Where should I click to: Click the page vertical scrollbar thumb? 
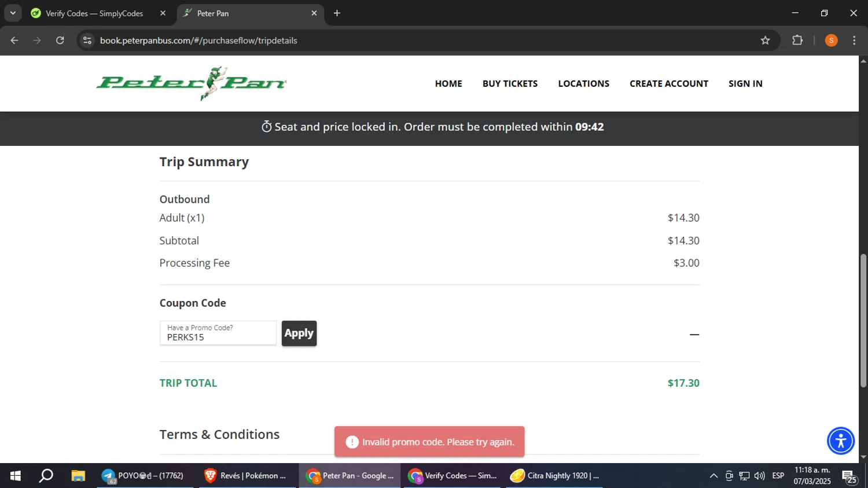863,320
